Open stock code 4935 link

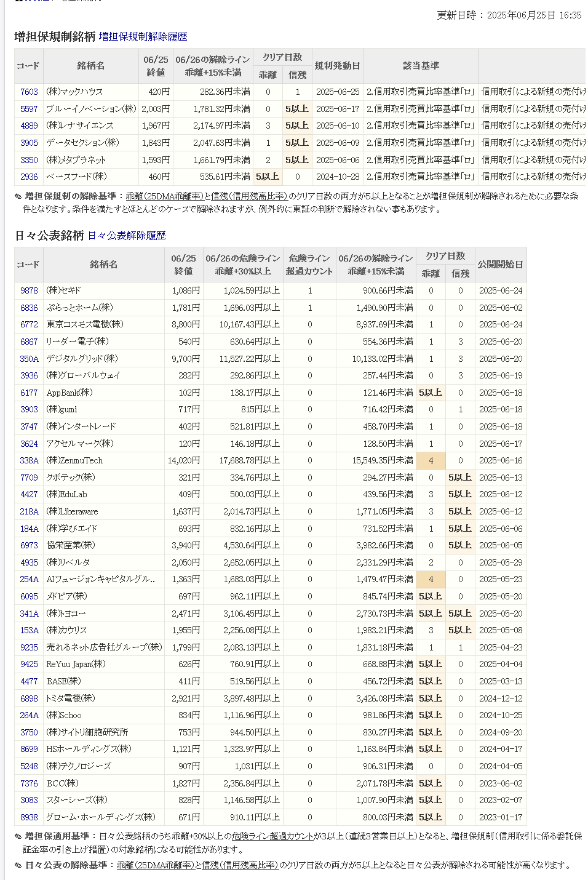click(x=29, y=562)
